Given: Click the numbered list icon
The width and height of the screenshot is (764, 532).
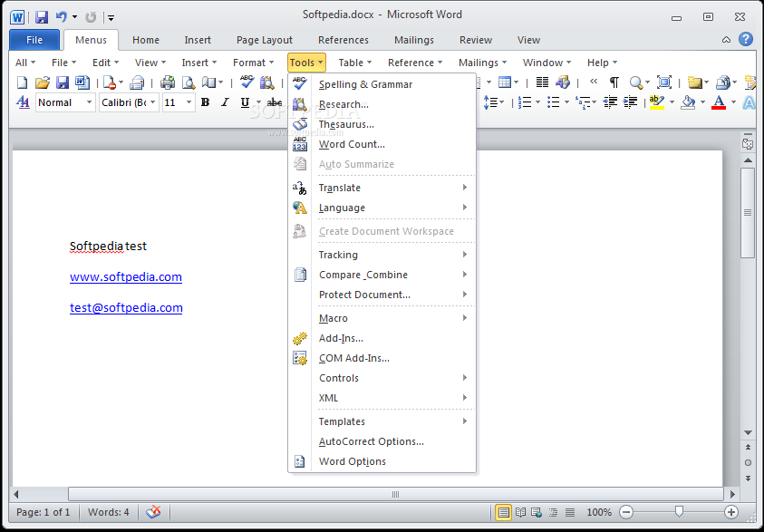Looking at the screenshot, I should click(x=525, y=102).
